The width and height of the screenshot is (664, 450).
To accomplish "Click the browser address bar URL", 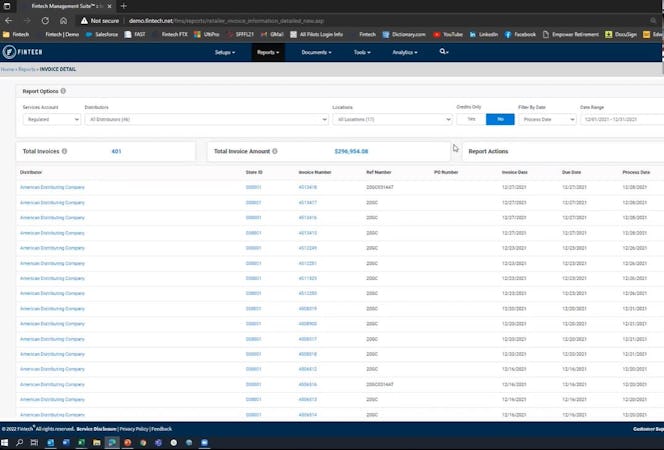I will 227,21.
